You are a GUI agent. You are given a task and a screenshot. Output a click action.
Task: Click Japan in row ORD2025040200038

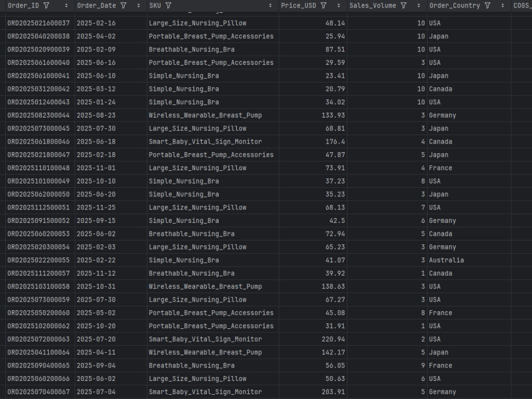[x=439, y=36]
